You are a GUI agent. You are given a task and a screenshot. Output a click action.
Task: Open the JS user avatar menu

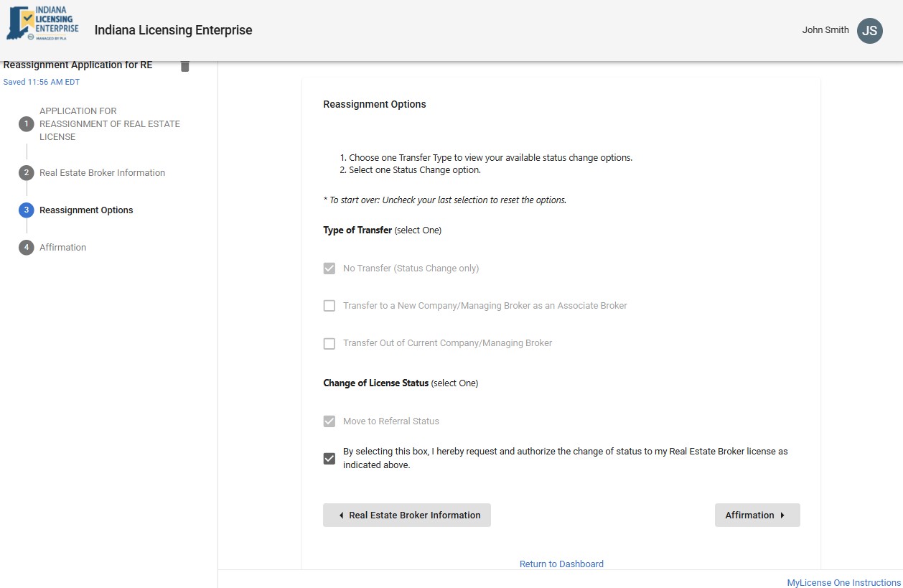[869, 30]
